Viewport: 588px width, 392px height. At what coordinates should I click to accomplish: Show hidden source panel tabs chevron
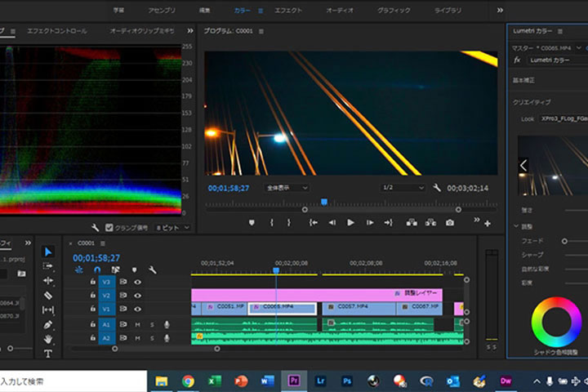(x=190, y=31)
